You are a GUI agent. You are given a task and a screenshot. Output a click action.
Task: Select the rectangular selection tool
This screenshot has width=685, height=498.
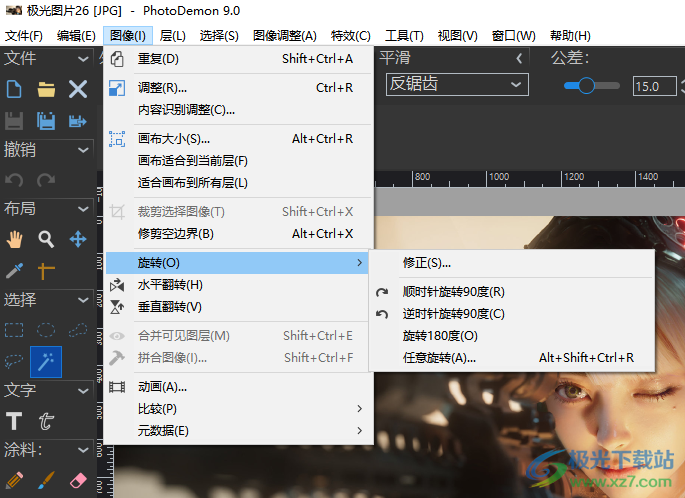(14, 330)
